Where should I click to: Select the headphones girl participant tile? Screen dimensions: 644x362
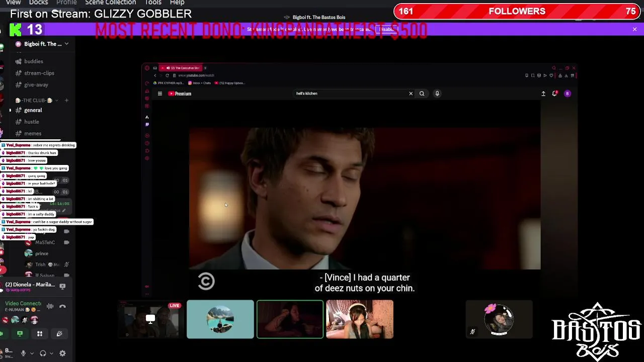point(360,319)
